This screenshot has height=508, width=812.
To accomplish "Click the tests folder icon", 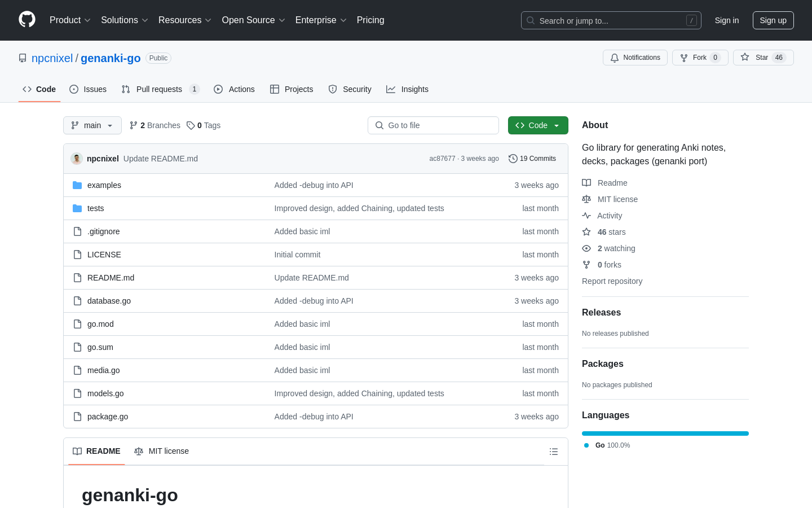I will click(x=77, y=208).
